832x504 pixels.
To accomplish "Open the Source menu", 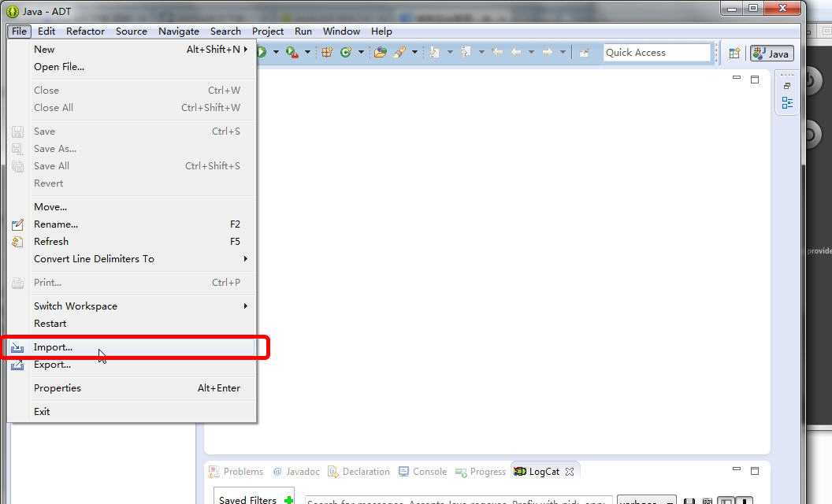I will click(x=131, y=31).
